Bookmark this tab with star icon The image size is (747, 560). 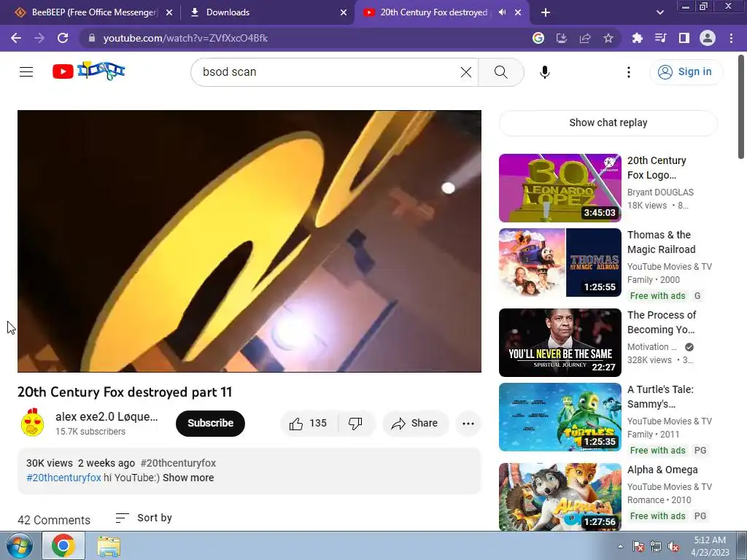608,38
